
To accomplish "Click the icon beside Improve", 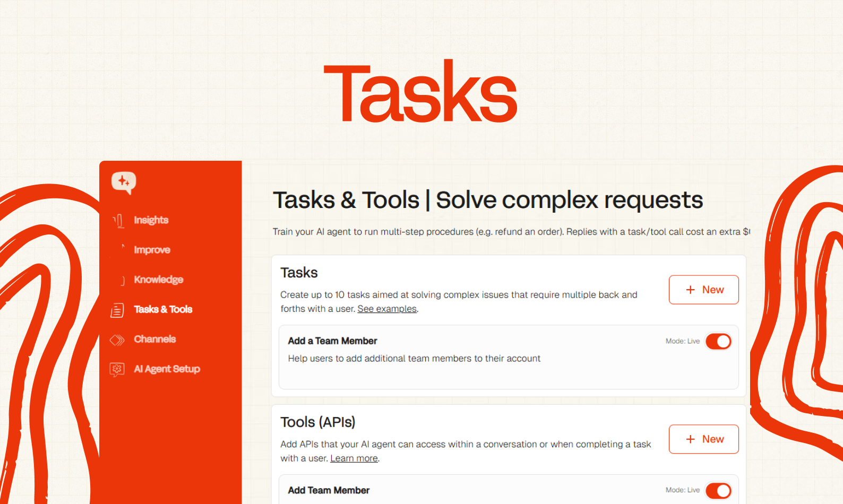I will pyautogui.click(x=122, y=248).
